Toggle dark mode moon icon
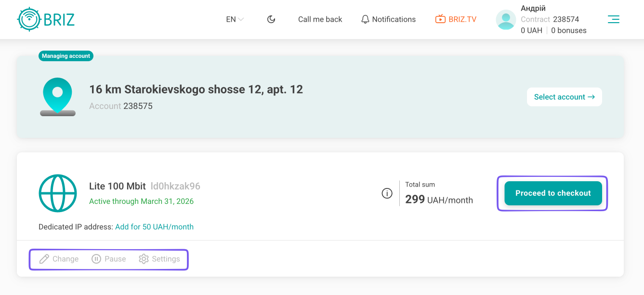Image resolution: width=644 pixels, height=295 pixels. [x=271, y=19]
